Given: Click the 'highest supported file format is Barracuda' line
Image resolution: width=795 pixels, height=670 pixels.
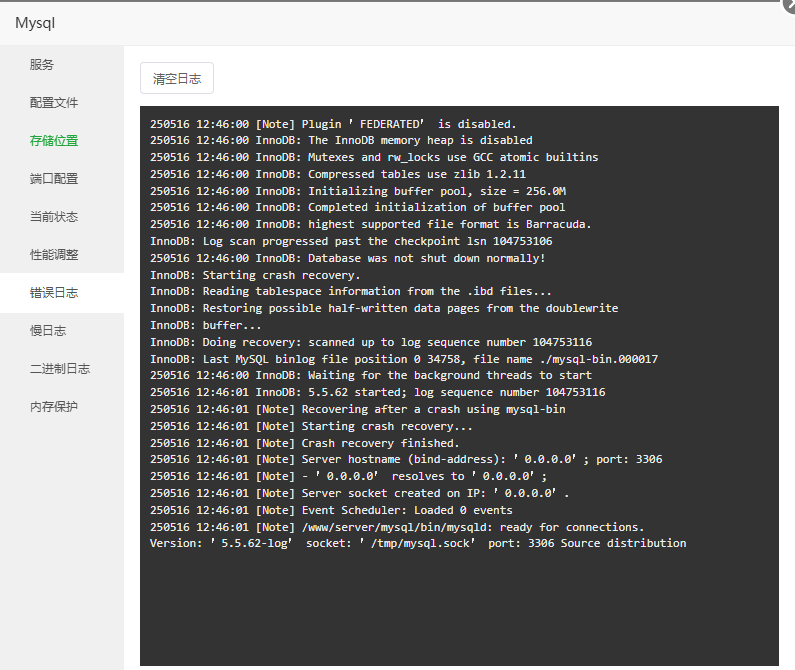Looking at the screenshot, I should pyautogui.click(x=371, y=224).
